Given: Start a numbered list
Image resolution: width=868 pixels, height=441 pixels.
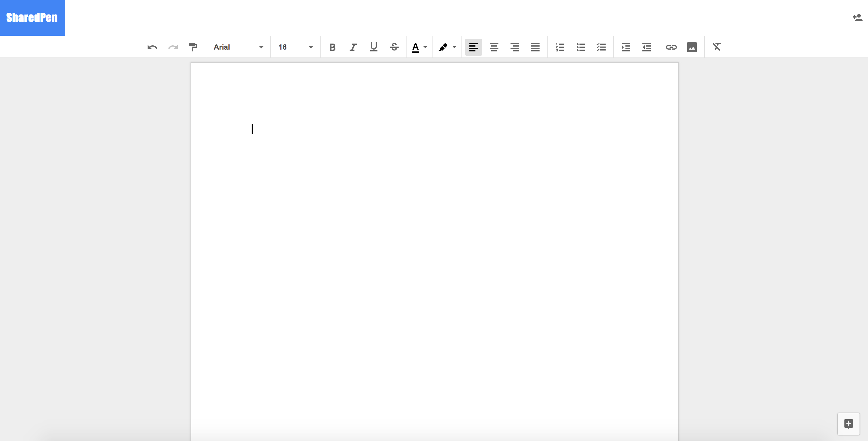Looking at the screenshot, I should pos(560,47).
